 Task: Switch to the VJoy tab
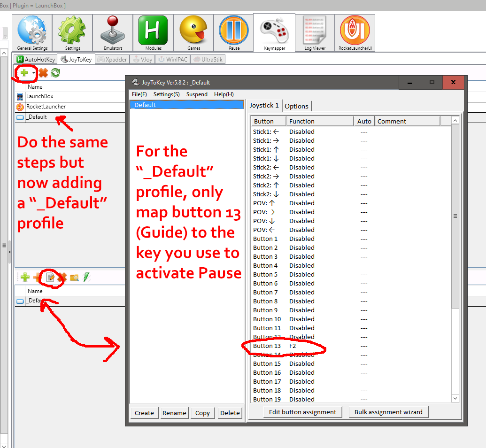tap(143, 59)
